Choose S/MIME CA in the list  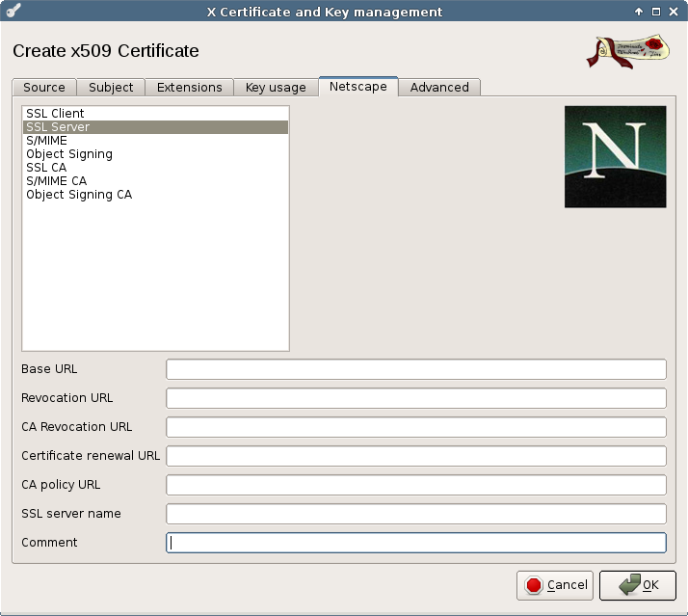[155, 181]
